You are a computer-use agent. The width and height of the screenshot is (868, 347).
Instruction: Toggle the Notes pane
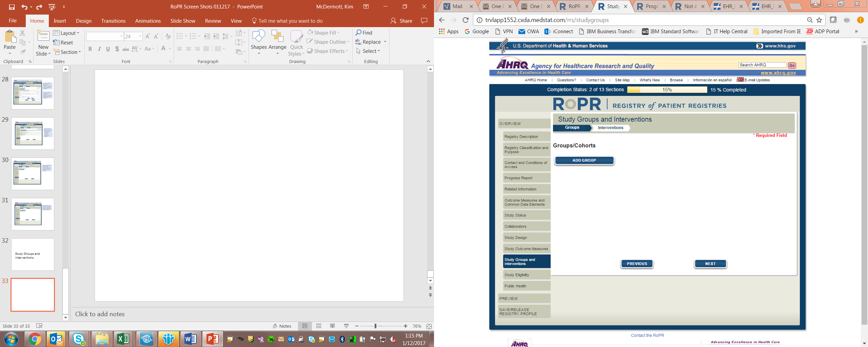pyautogui.click(x=282, y=326)
